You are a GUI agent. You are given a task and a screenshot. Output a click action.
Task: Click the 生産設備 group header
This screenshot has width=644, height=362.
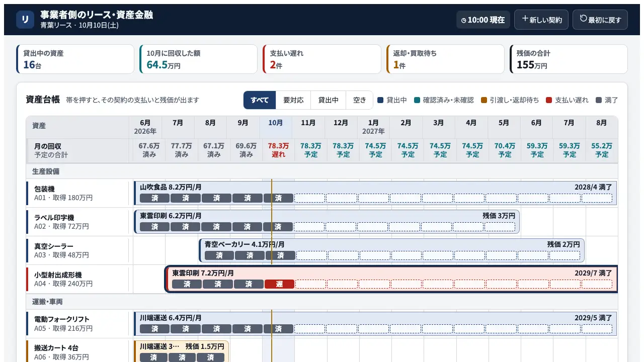[x=322, y=171]
